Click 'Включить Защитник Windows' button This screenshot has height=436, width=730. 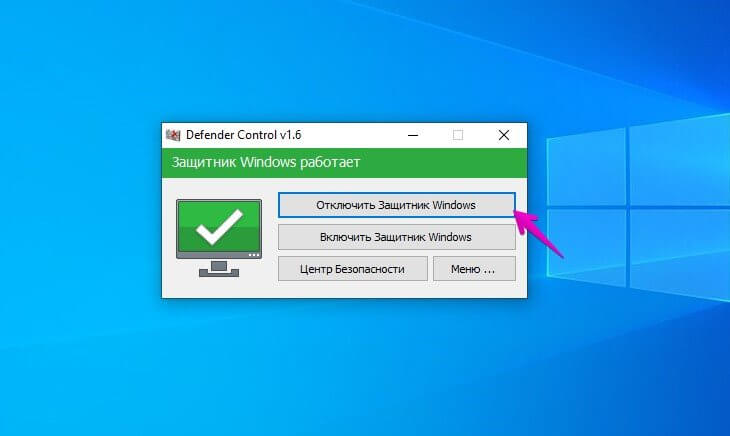coord(396,237)
